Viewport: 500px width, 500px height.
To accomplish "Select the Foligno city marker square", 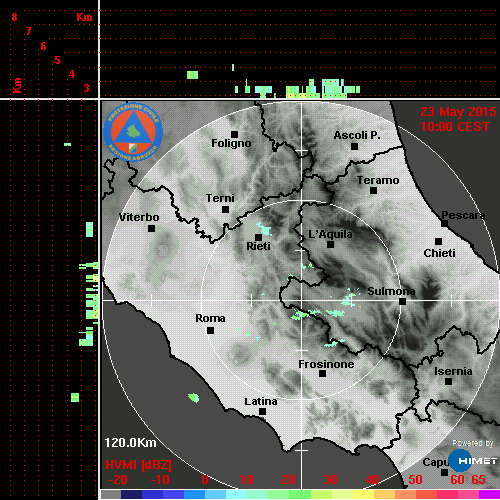I will click(x=234, y=134).
